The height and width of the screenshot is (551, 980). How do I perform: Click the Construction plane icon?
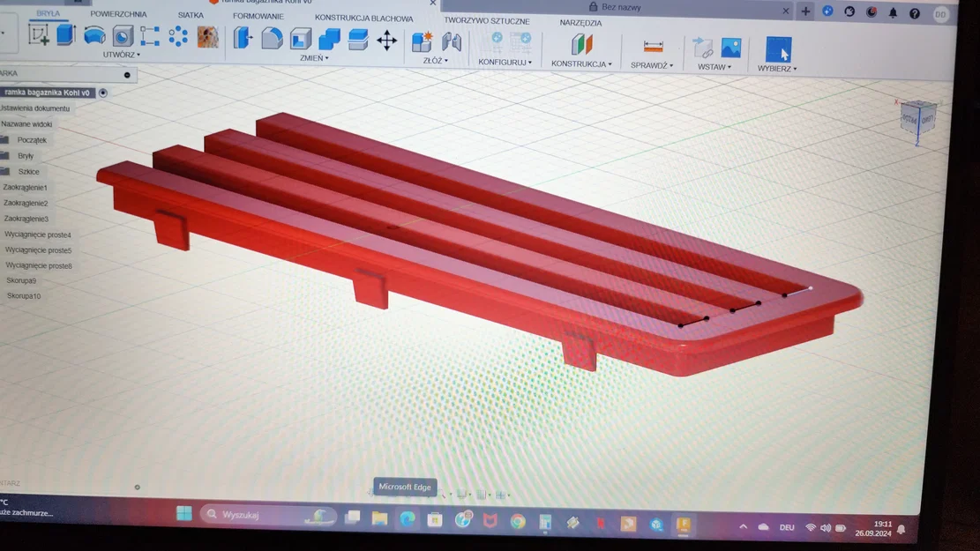[581, 44]
